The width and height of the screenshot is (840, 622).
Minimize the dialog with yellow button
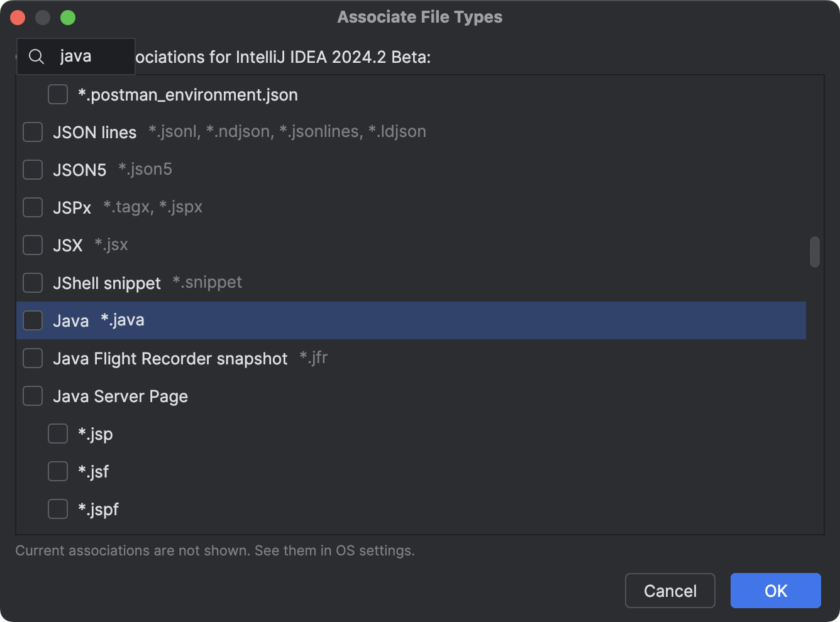42,18
